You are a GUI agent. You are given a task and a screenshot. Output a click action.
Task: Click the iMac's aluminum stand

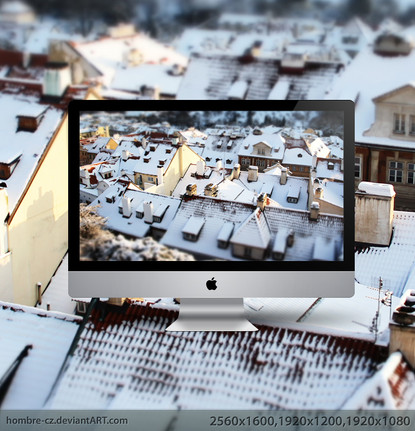point(212,314)
